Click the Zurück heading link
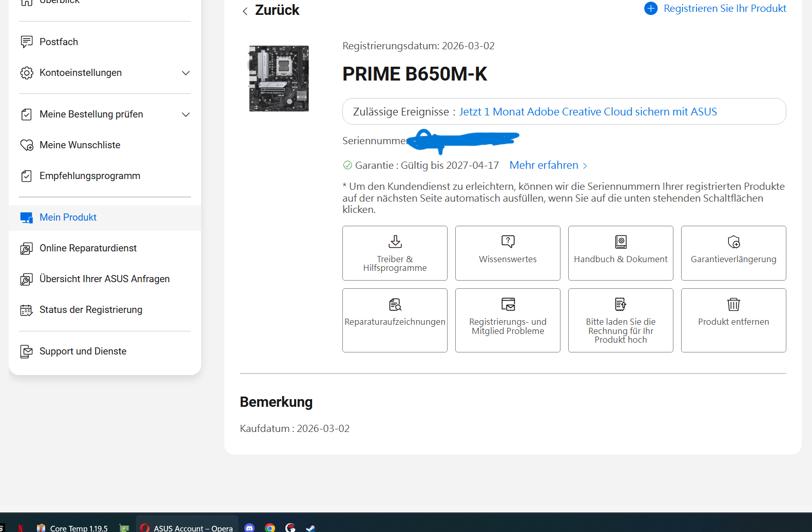Screen dimensions: 812x532 277,10
